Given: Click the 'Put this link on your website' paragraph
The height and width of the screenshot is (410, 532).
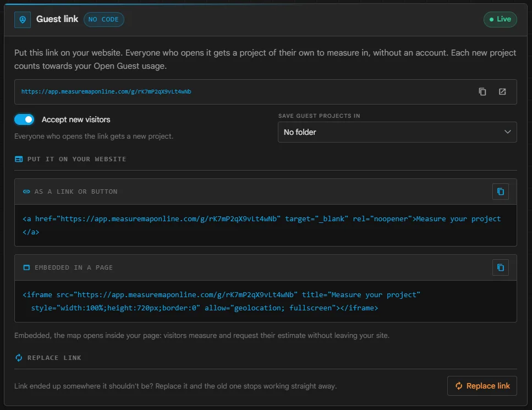Looking at the screenshot, I should tap(265, 59).
